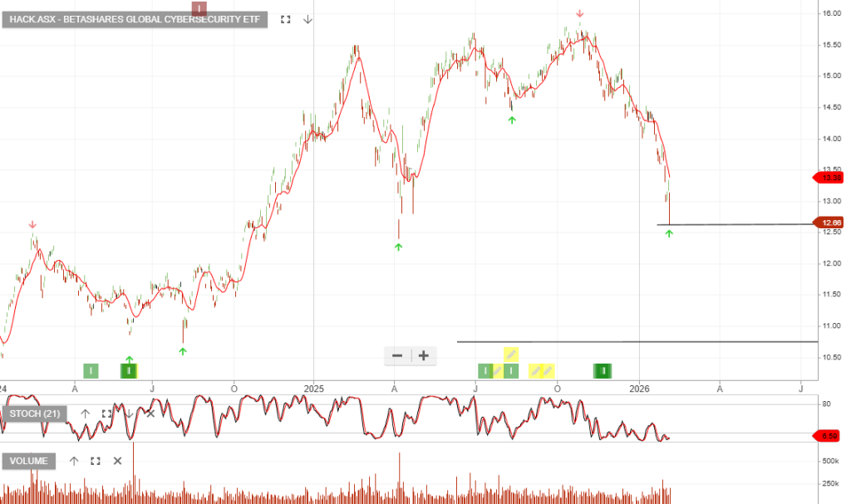
Task: Click the 6.59 stochastic value tag
Action: pos(828,435)
